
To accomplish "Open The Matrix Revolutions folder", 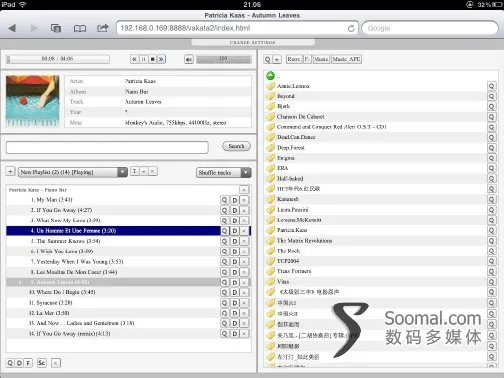I will 304,241.
